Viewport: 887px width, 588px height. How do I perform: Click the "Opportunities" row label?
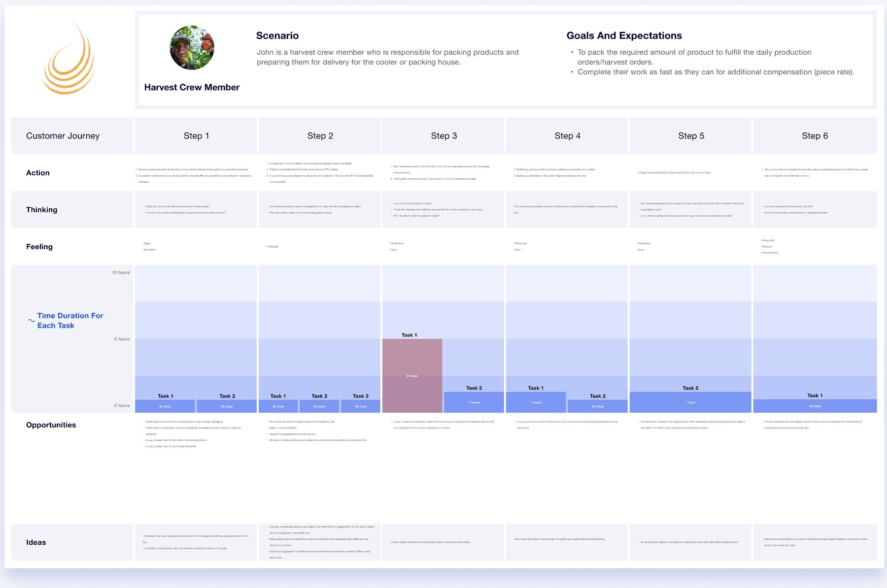[x=51, y=425]
